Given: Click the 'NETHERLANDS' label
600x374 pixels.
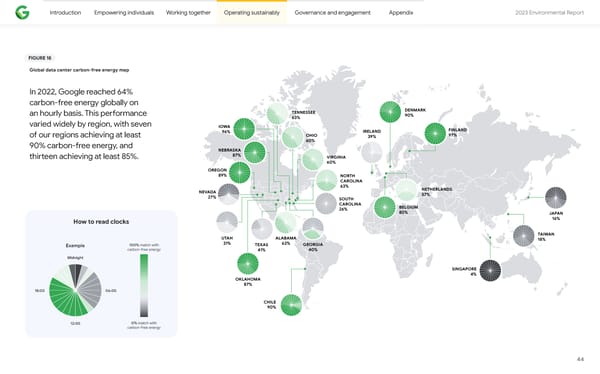Looking at the screenshot, I should [x=437, y=189].
